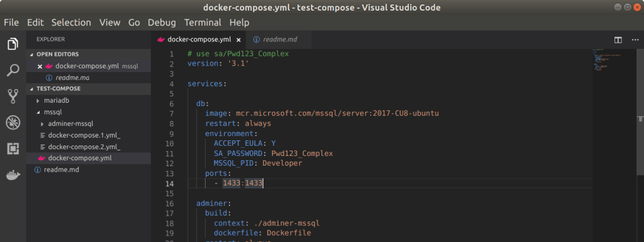Close docker-compose.yml in Open Editors
644x242 pixels.
point(40,66)
